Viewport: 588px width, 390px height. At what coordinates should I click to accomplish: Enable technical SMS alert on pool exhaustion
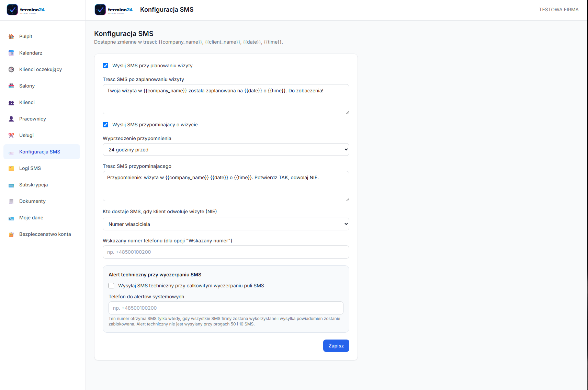111,286
